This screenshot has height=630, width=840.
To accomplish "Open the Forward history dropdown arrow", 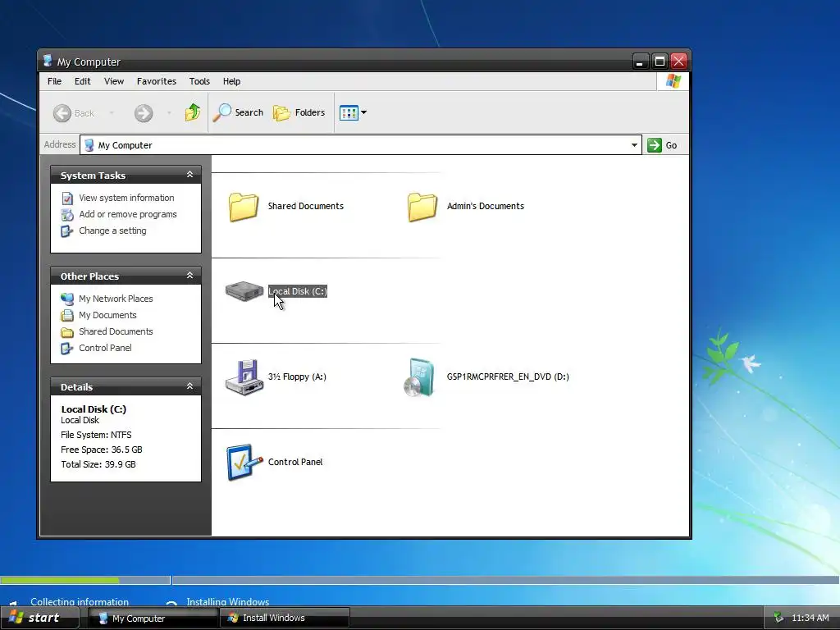I will (169, 113).
